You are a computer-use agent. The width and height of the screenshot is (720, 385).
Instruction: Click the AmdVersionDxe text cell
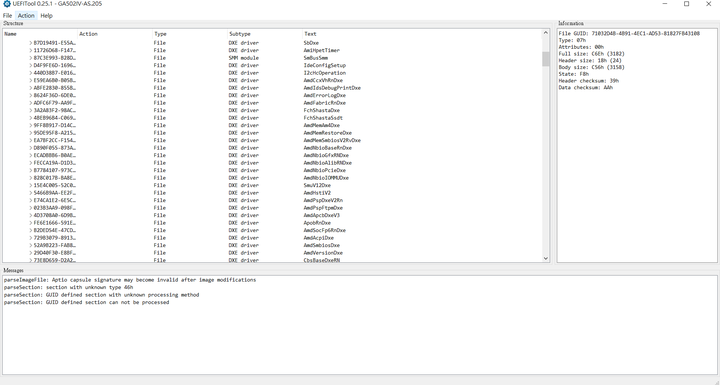(323, 253)
